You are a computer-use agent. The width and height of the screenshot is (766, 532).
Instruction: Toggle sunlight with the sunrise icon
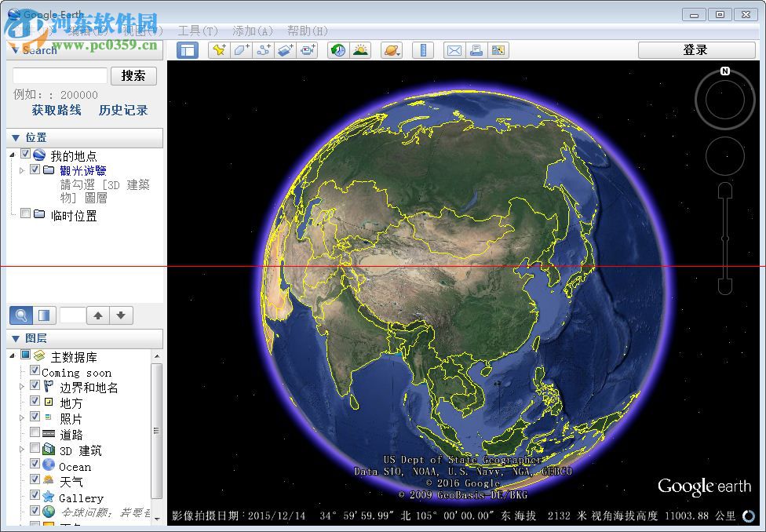click(x=360, y=49)
